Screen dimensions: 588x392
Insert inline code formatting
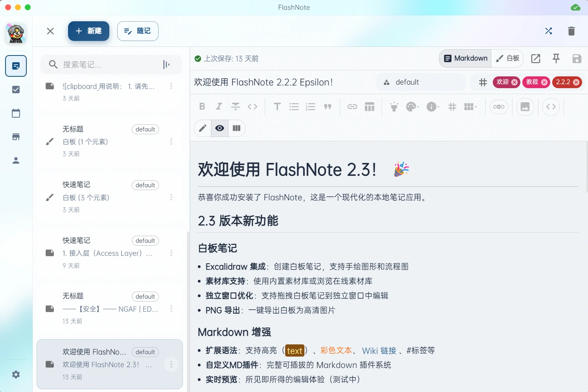pyautogui.click(x=253, y=107)
